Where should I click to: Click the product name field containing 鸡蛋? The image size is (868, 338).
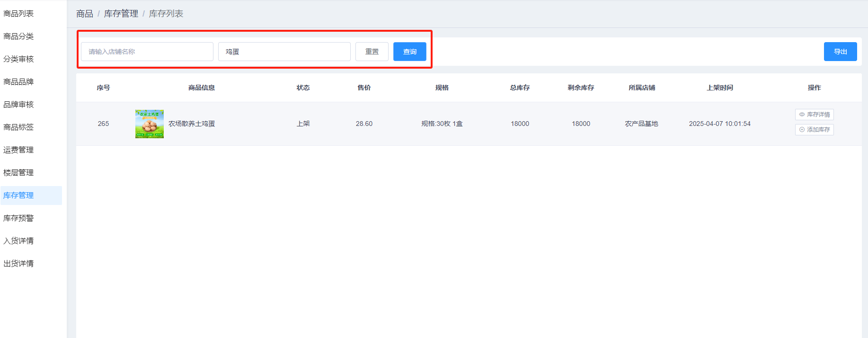[x=284, y=52]
